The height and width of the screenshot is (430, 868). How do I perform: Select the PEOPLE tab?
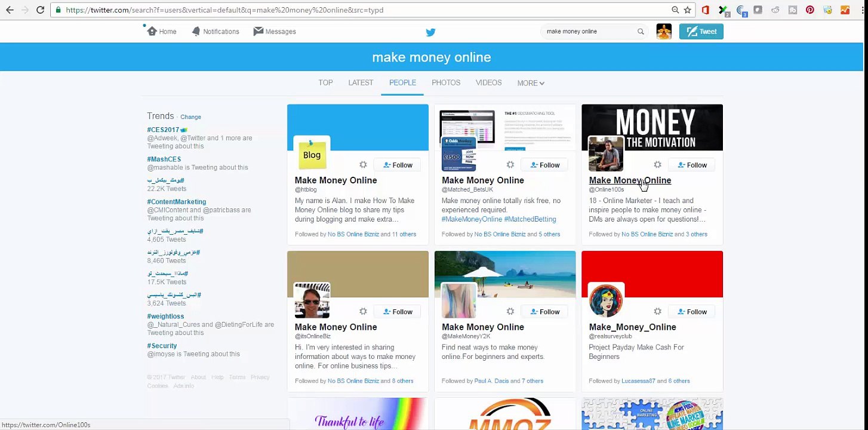click(402, 83)
